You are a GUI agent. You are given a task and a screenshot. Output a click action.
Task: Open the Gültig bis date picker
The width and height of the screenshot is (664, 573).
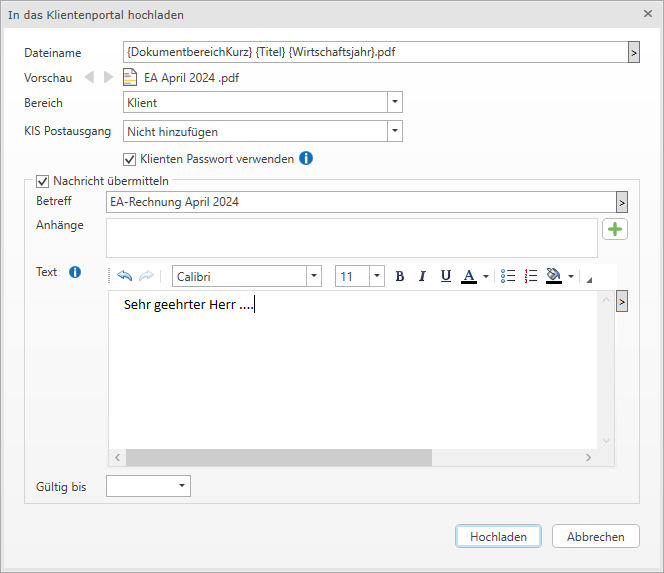[x=181, y=486]
